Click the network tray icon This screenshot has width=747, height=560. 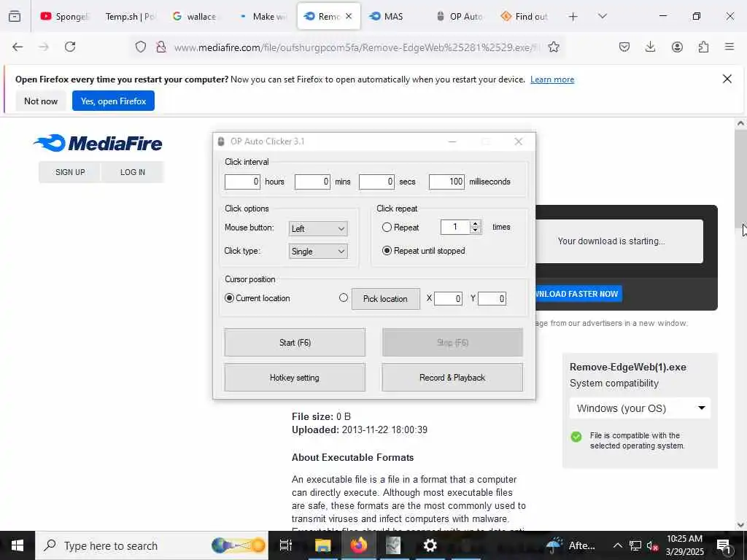[635, 545]
